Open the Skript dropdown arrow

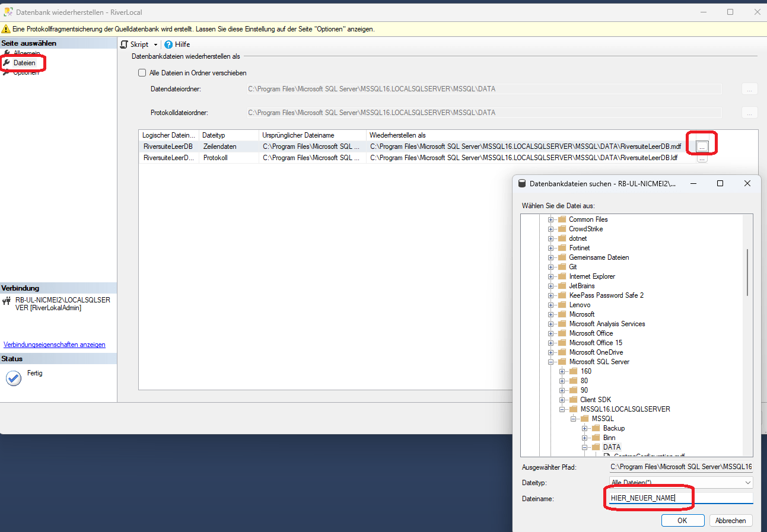[155, 45]
